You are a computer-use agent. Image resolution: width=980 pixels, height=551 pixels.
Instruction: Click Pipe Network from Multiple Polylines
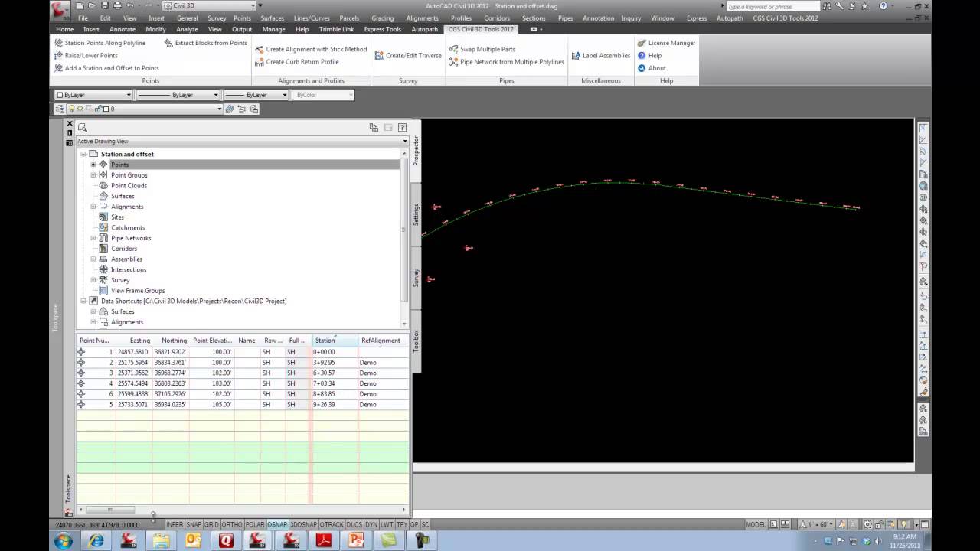coord(506,62)
